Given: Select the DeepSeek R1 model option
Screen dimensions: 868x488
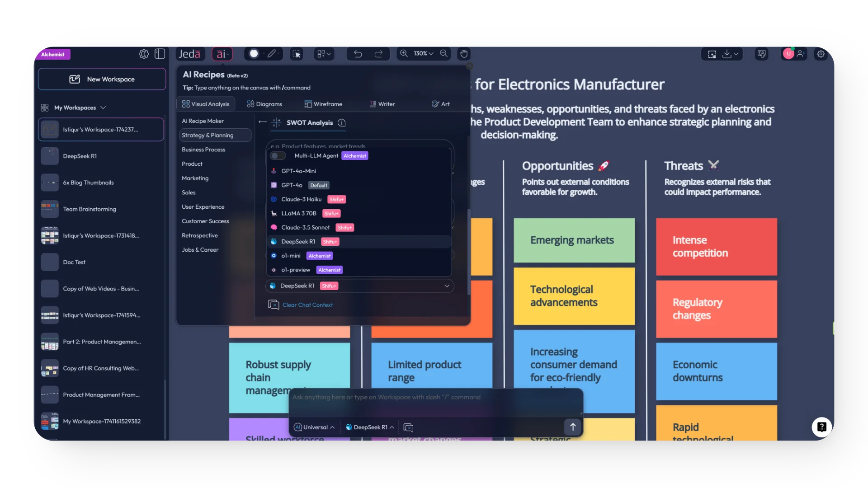Looking at the screenshot, I should pos(298,242).
